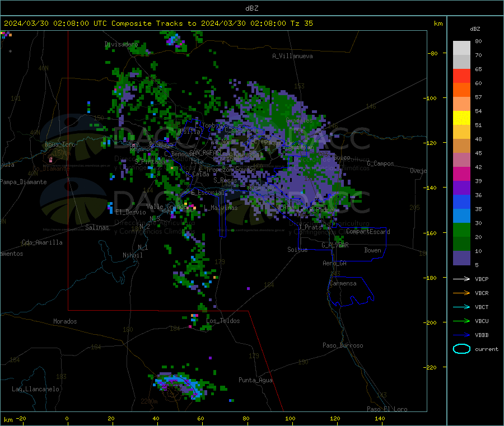Click the Divisadero station label
Screen dimensions: 504x426
click(x=121, y=44)
